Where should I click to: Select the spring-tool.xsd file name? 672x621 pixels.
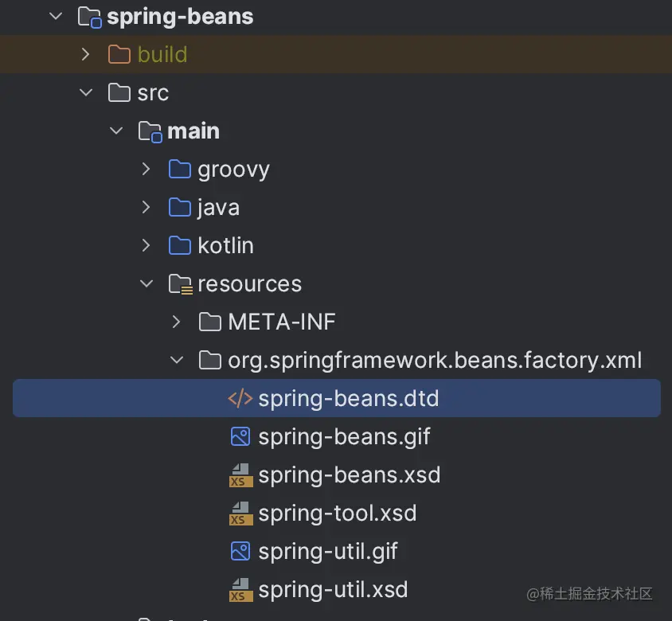click(x=338, y=514)
